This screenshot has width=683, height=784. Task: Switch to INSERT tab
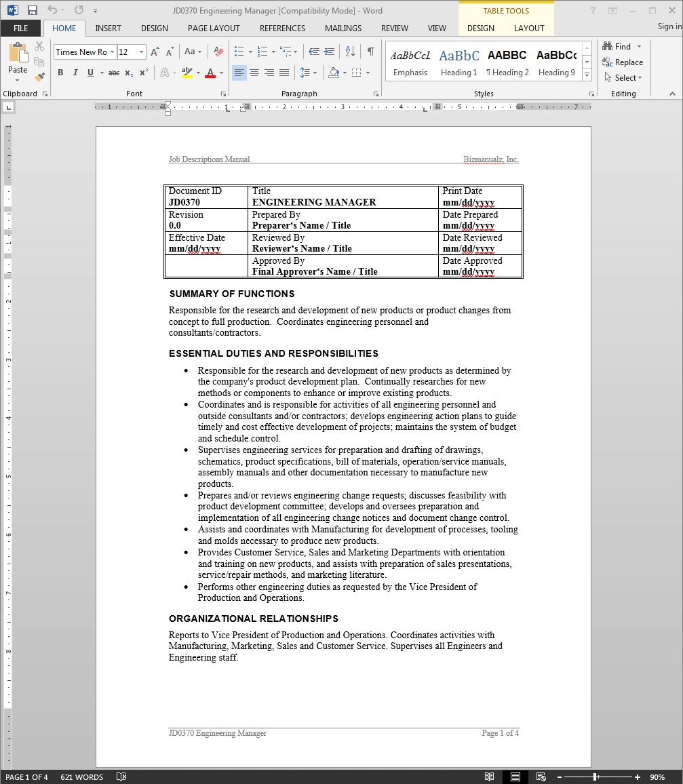[108, 28]
